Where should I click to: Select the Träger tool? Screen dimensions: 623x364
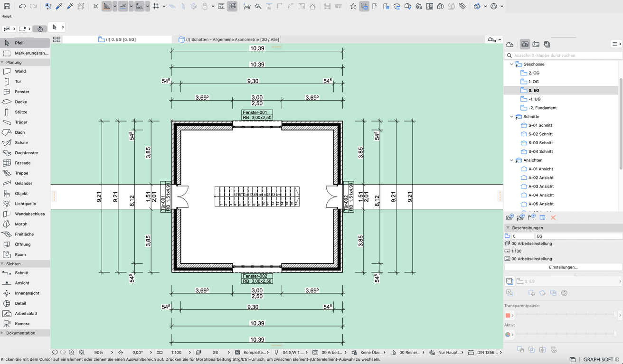25,122
